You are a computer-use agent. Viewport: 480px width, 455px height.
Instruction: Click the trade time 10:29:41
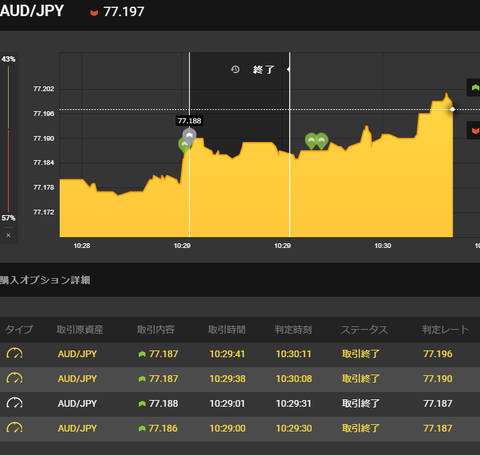click(x=227, y=354)
